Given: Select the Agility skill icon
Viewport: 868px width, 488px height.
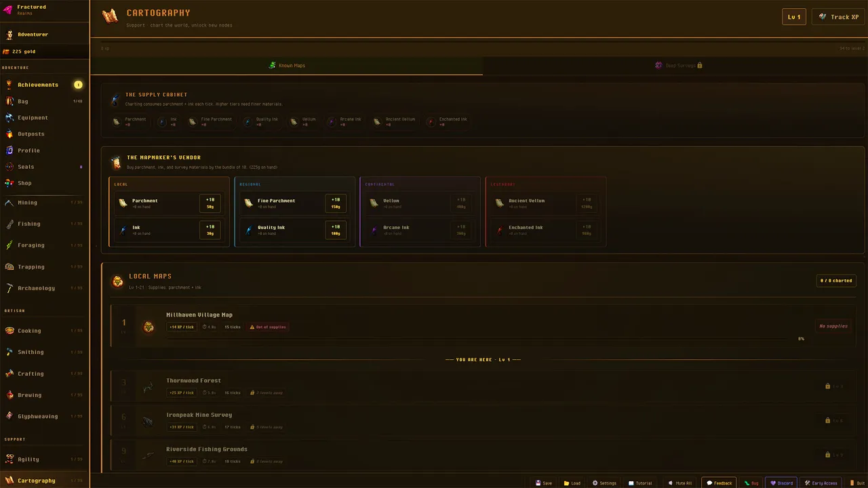Looking at the screenshot, I should click(9, 459).
